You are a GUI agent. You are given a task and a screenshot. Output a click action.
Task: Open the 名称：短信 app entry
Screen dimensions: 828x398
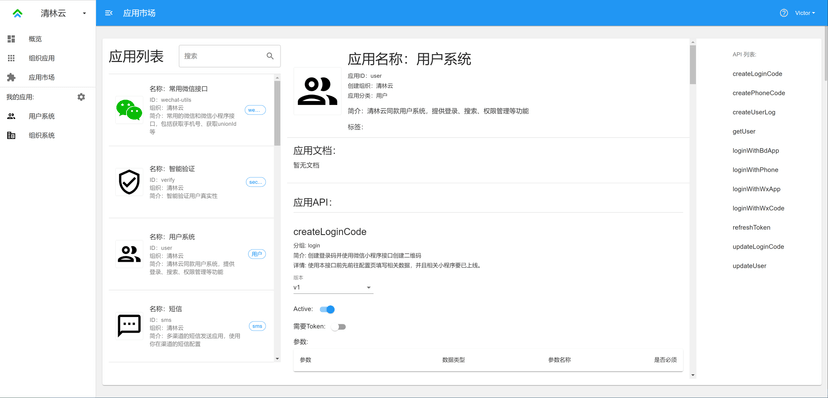[191, 326]
